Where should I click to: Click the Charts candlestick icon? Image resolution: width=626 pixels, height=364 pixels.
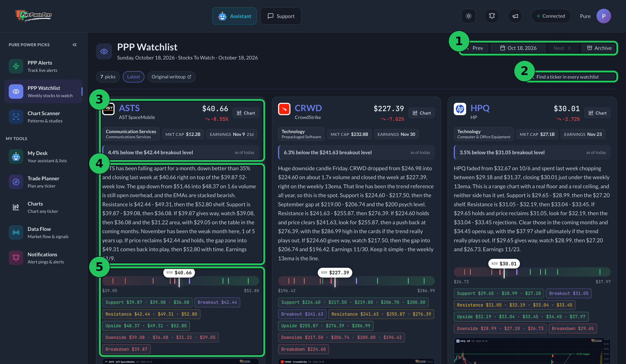(x=16, y=207)
